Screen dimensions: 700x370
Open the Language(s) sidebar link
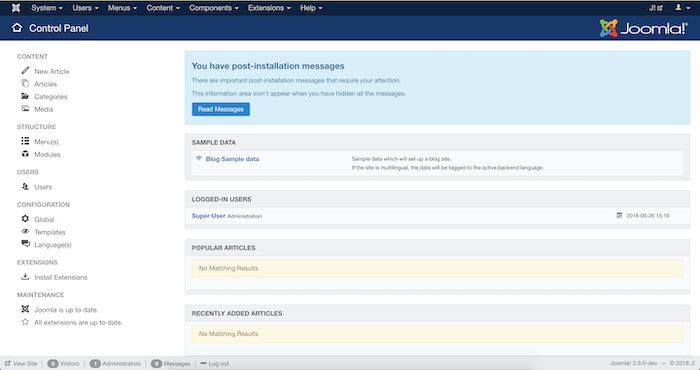click(53, 245)
